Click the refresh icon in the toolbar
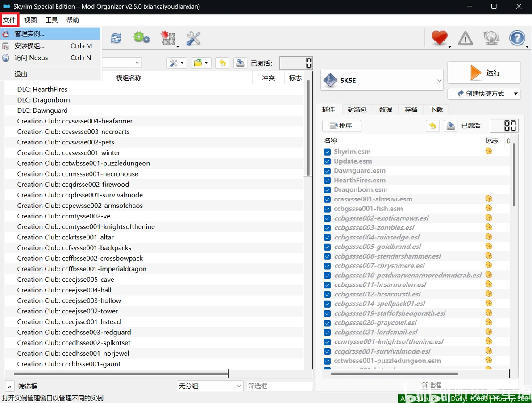The width and height of the screenshot is (532, 403). [x=116, y=38]
